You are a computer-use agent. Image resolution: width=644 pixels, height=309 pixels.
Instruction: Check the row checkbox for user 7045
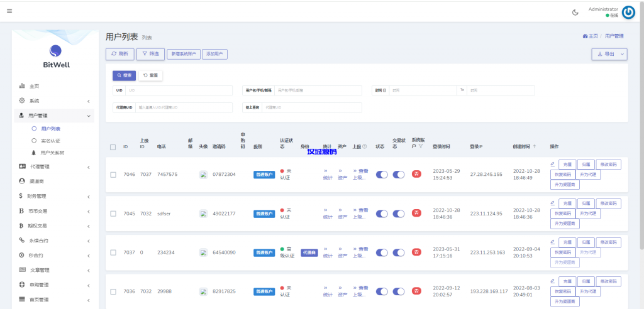(113, 214)
